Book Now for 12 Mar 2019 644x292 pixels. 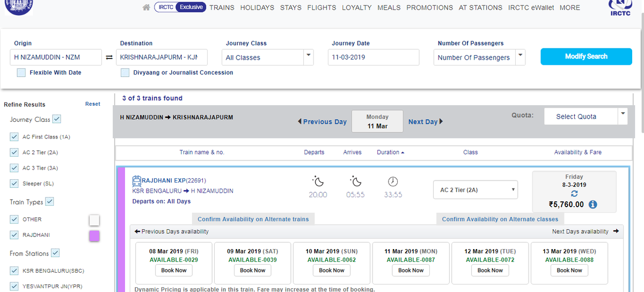coord(490,271)
